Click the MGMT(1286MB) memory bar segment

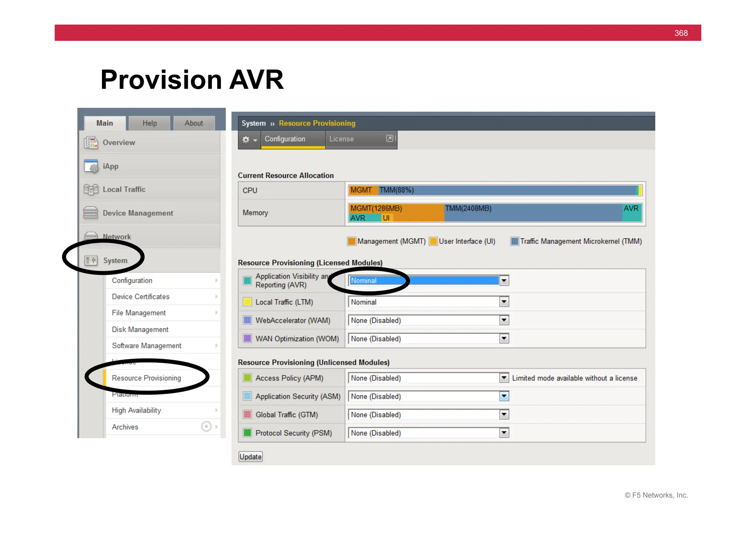[x=396, y=208]
